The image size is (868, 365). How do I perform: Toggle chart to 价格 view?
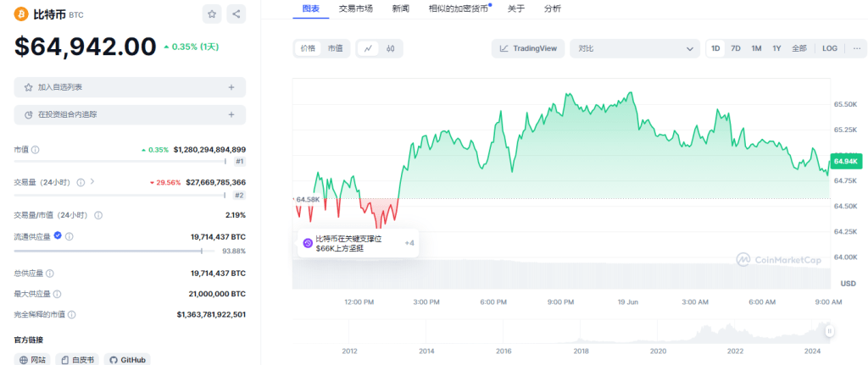307,48
